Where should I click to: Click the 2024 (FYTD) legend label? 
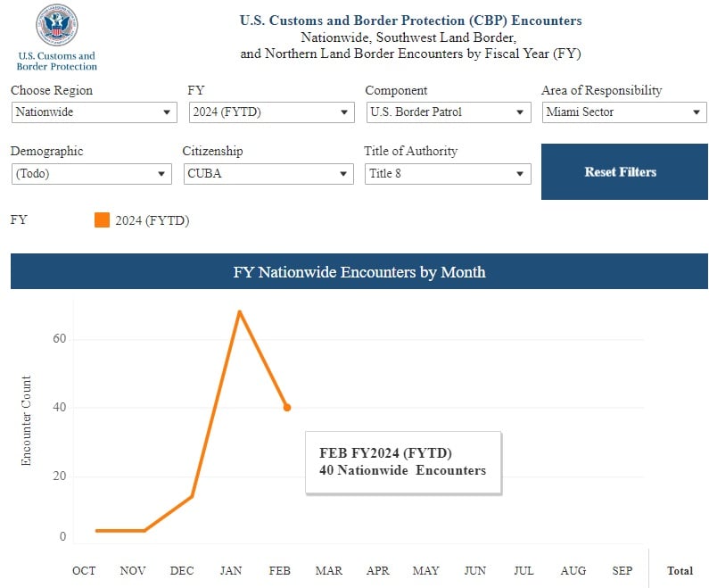[x=152, y=220]
